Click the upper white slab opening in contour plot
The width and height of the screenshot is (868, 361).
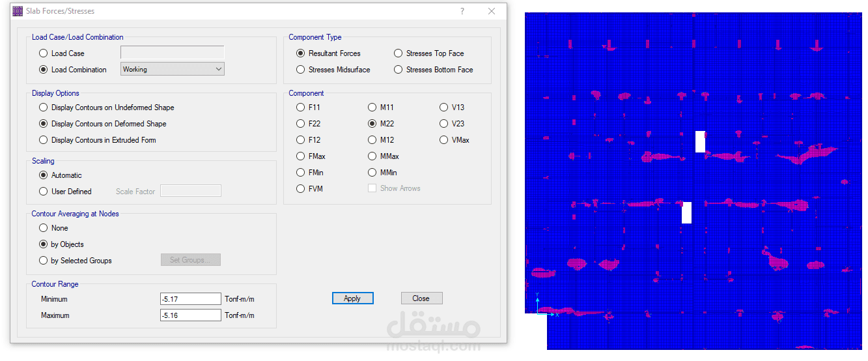tap(700, 141)
